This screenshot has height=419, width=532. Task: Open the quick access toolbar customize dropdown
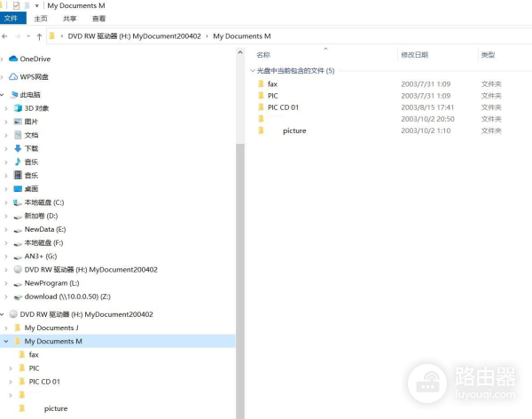click(x=36, y=6)
